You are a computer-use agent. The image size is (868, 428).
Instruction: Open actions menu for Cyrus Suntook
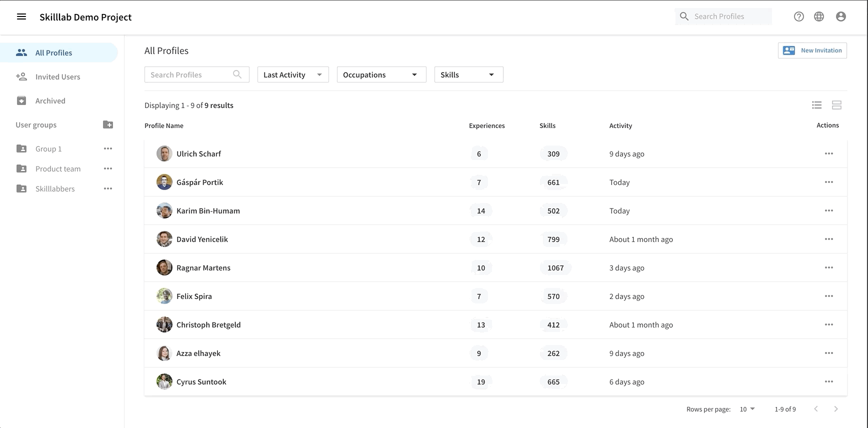coord(829,381)
